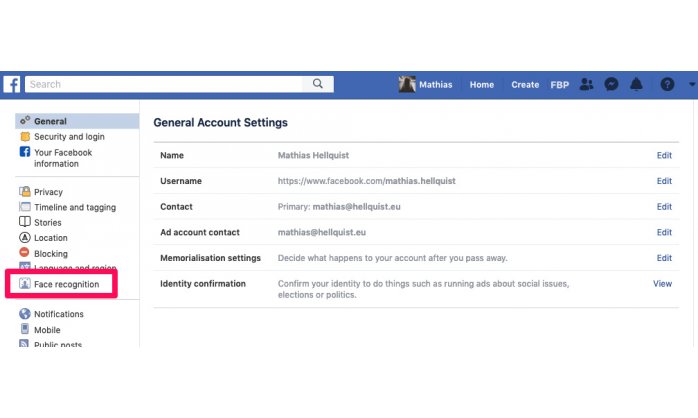The width and height of the screenshot is (698, 418).
Task: Click the Identity confirmation label
Action: click(x=203, y=284)
